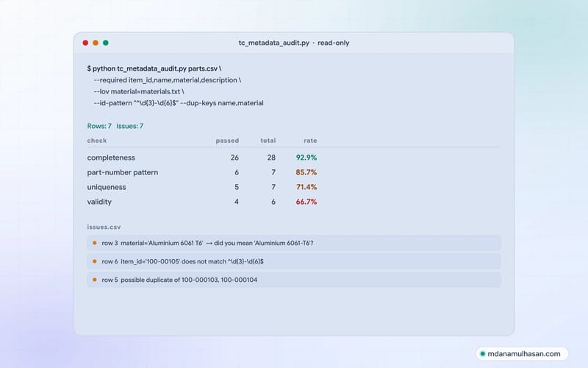This screenshot has width=588, height=368.
Task: Click the 'Rows: 7' summary text
Action: click(99, 126)
